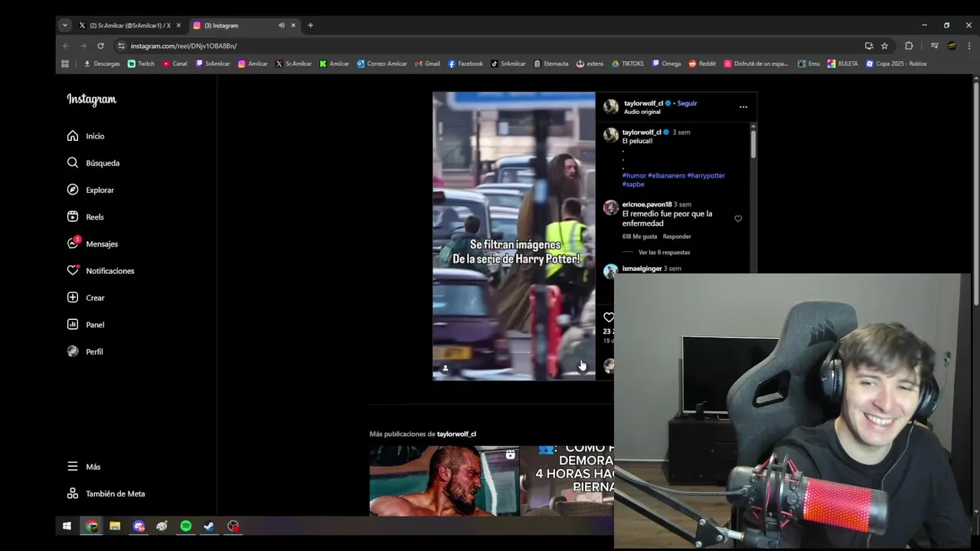Like ericnoe.pavon18's comment heart
Viewport: 980px width, 551px height.
click(x=738, y=219)
